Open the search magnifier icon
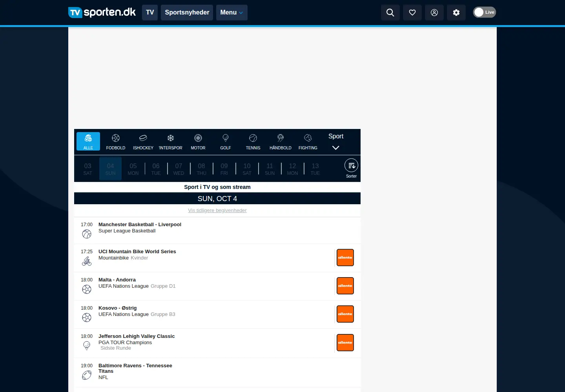Image resolution: width=565 pixels, height=392 pixels. (x=390, y=13)
